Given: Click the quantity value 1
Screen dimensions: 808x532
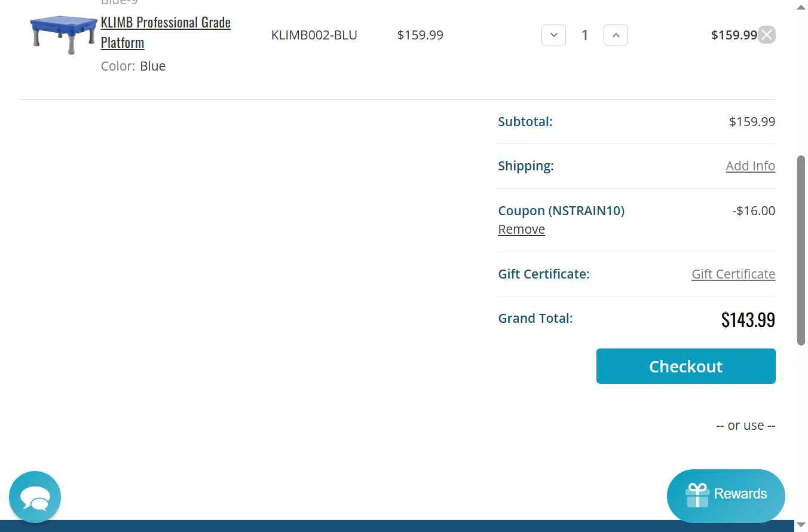Looking at the screenshot, I should 584,35.
